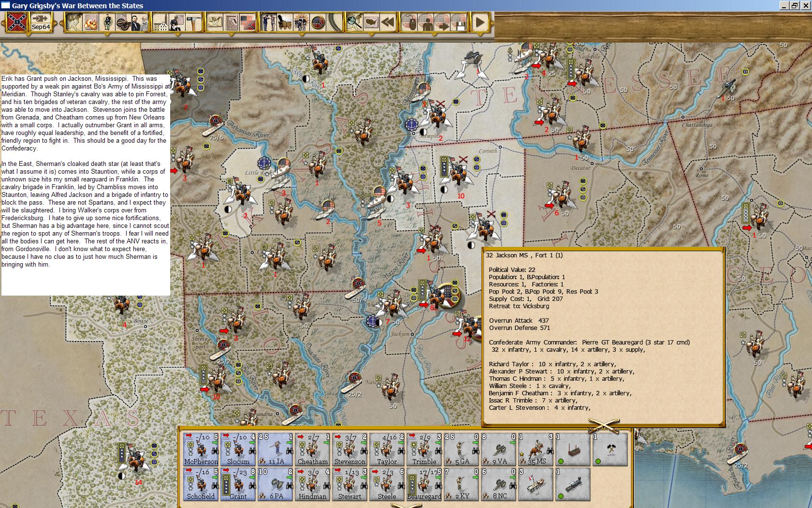Click the round Confederate badge icon
Viewport: 812px width, 508px height.
click(x=318, y=22)
